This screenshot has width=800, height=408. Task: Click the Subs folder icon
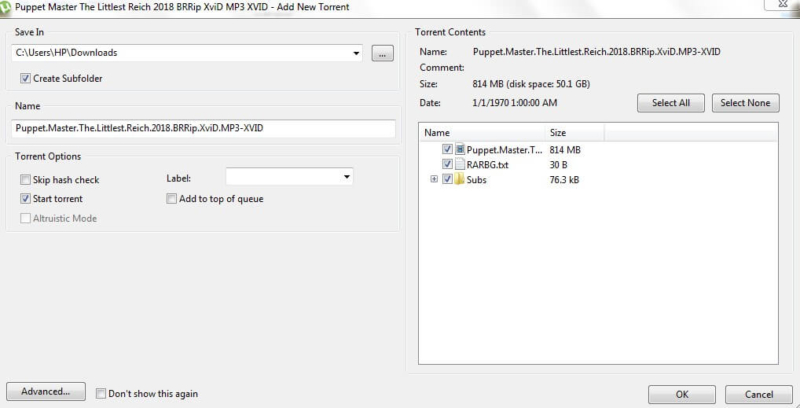pyautogui.click(x=459, y=179)
